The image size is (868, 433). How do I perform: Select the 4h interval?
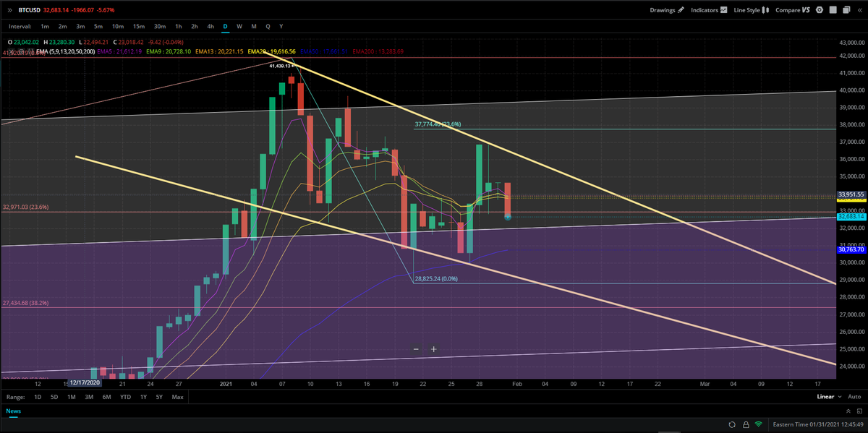[x=210, y=26]
